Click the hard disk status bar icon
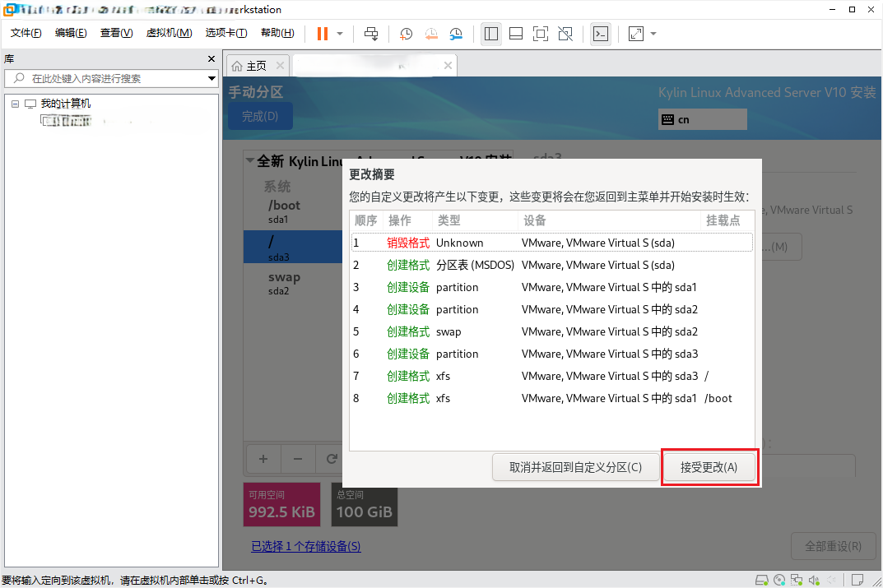 click(762, 580)
